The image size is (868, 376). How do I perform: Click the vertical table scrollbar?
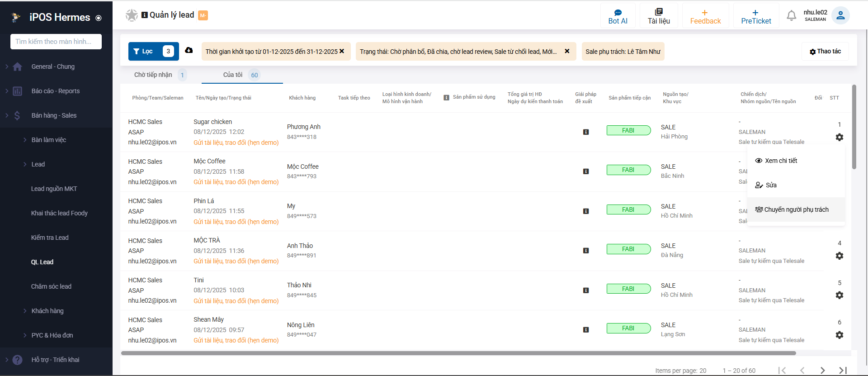pos(854,127)
